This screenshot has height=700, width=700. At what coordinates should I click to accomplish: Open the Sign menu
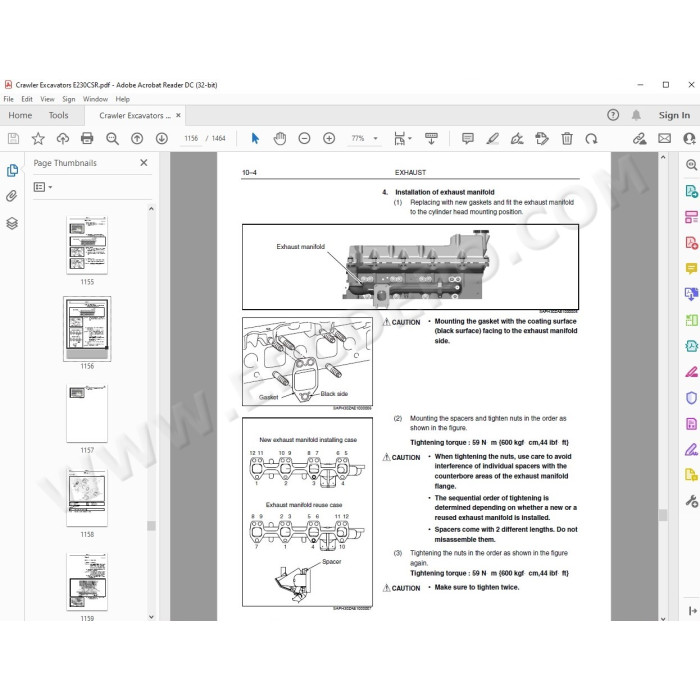pyautogui.click(x=69, y=99)
